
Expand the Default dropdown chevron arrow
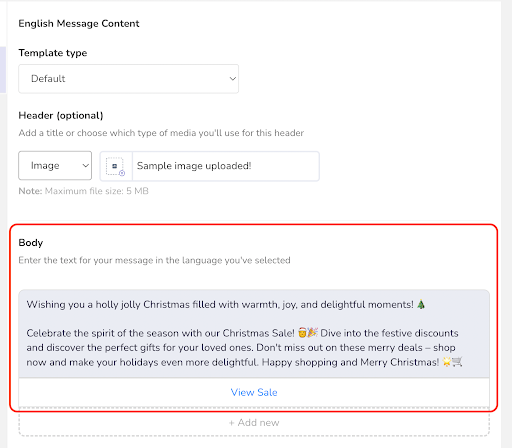tap(232, 79)
